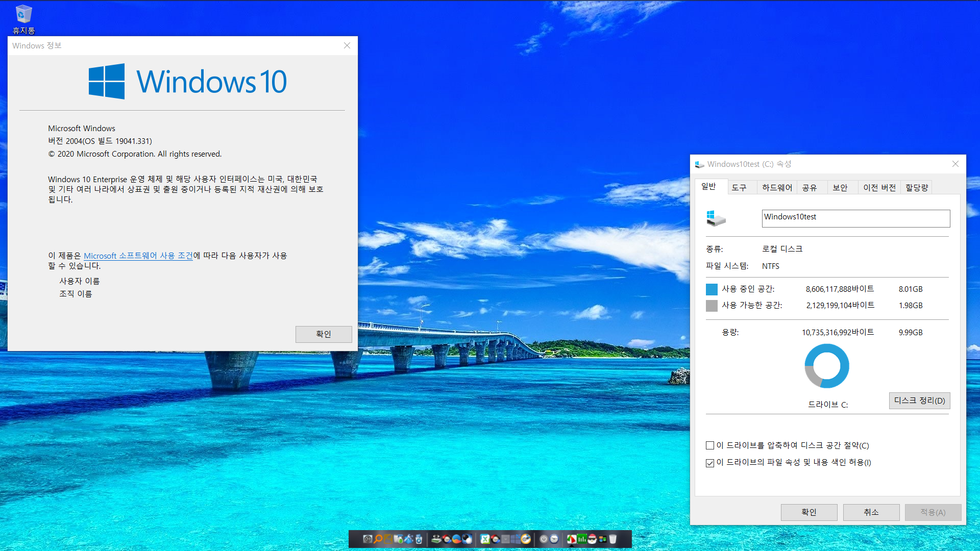Viewport: 980px width, 551px height.
Task: Click the blue Windows logo icon in the dock
Action: (516, 539)
